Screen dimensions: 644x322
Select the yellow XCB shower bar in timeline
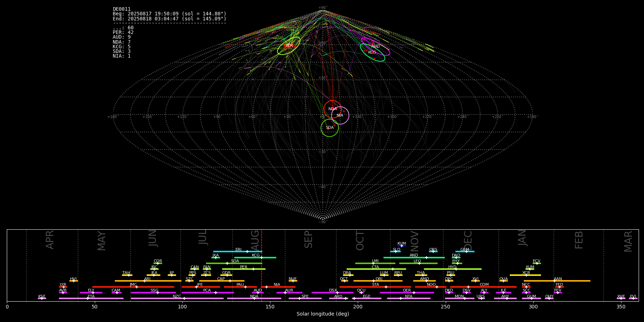pos(525,275)
